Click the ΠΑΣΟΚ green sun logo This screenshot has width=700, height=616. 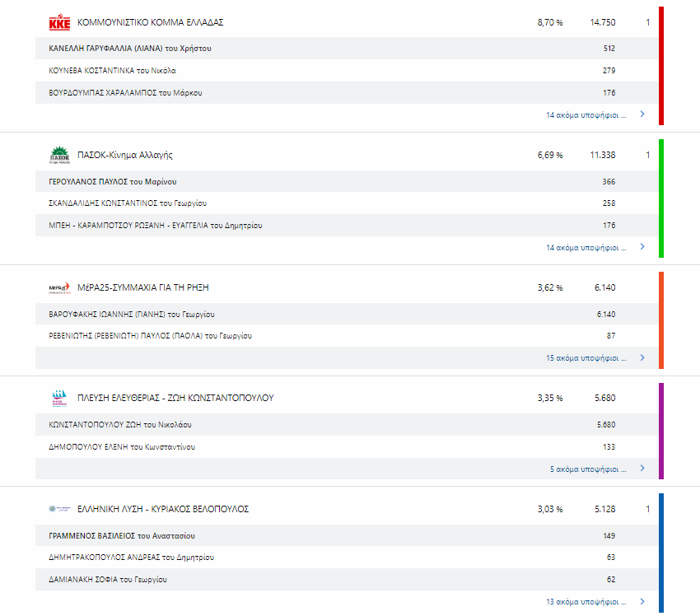(59, 155)
